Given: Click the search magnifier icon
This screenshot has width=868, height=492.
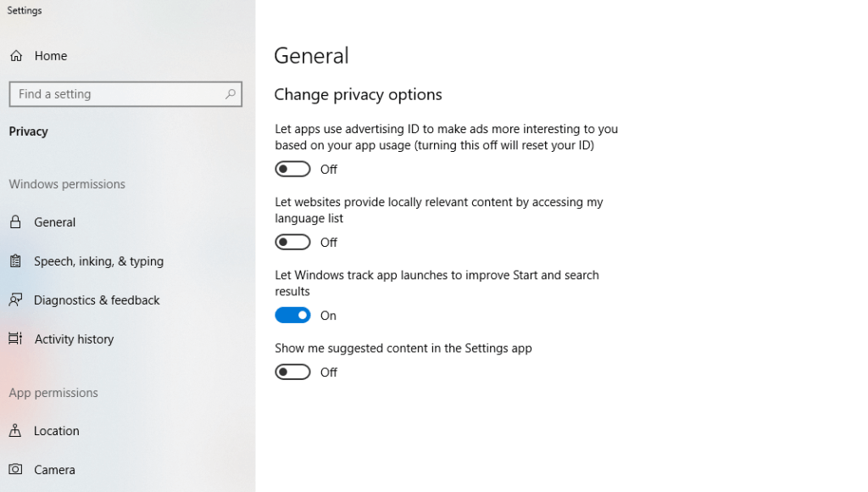Looking at the screenshot, I should (230, 94).
